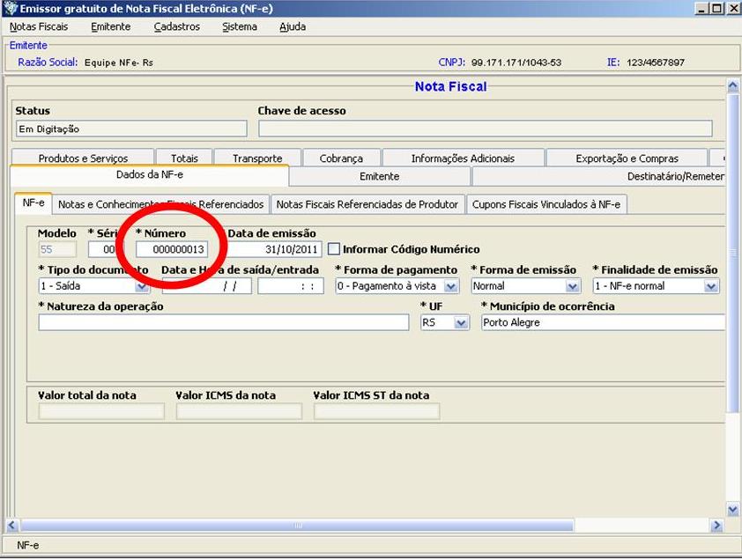
Task: Expand the Tipo do documento dropdown
Action: pos(142,286)
